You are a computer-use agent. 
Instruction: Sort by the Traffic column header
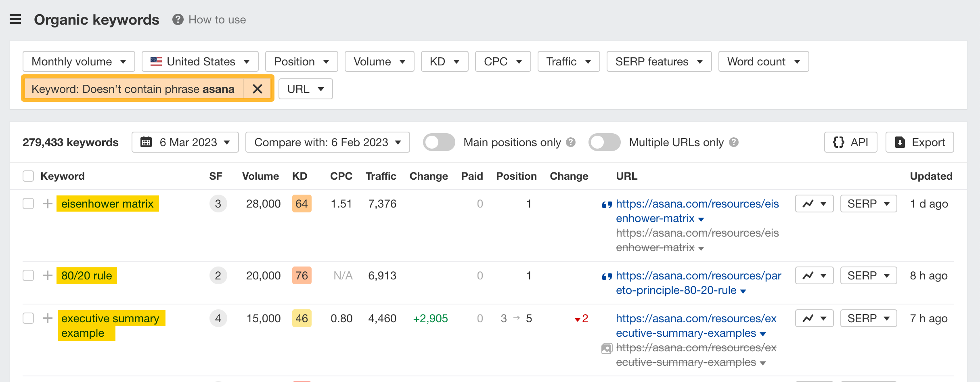click(381, 176)
